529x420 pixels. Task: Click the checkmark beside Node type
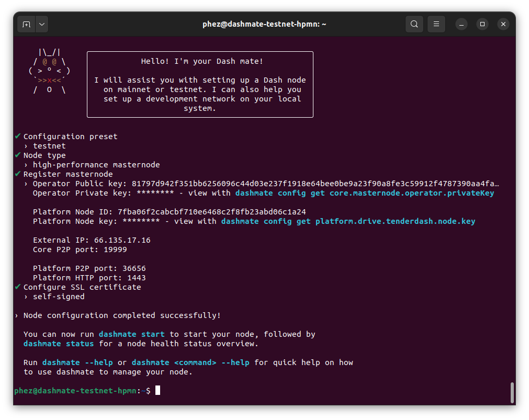tap(17, 155)
